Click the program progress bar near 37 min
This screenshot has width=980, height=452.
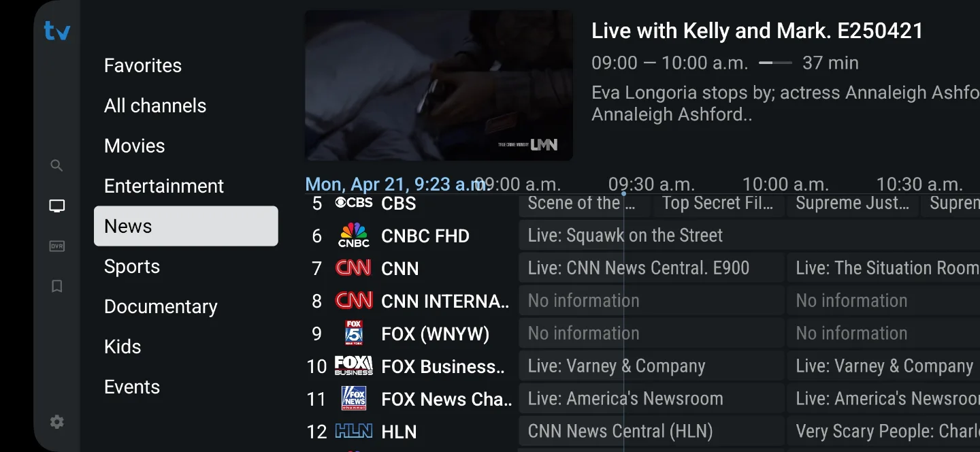pos(775,63)
